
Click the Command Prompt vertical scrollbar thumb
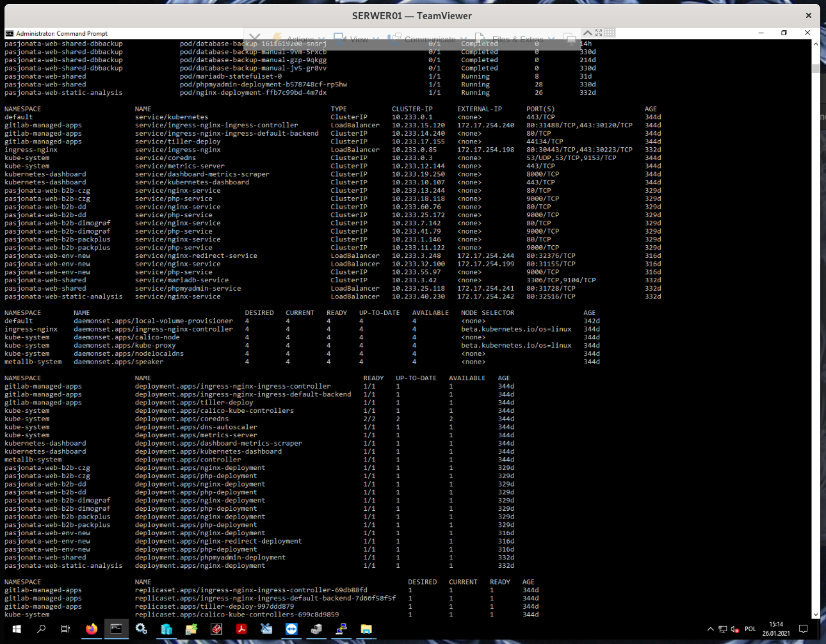pyautogui.click(x=816, y=68)
